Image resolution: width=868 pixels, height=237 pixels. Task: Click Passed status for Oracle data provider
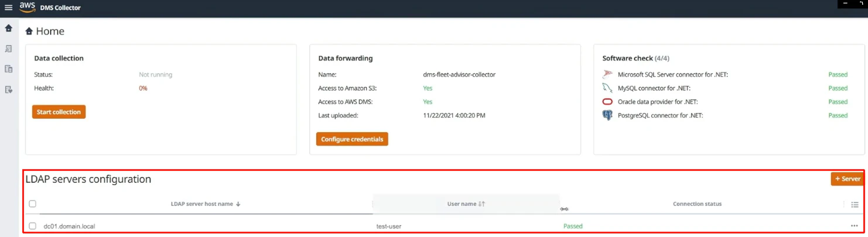pos(838,102)
